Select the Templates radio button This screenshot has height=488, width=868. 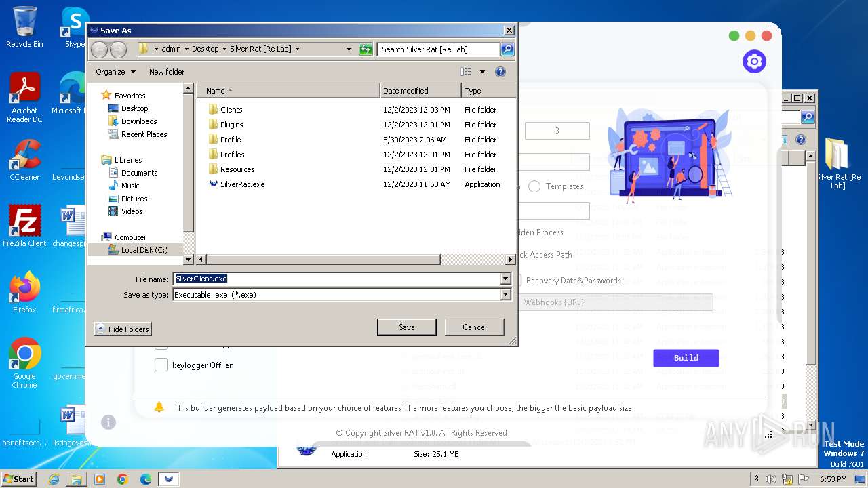[534, 186]
